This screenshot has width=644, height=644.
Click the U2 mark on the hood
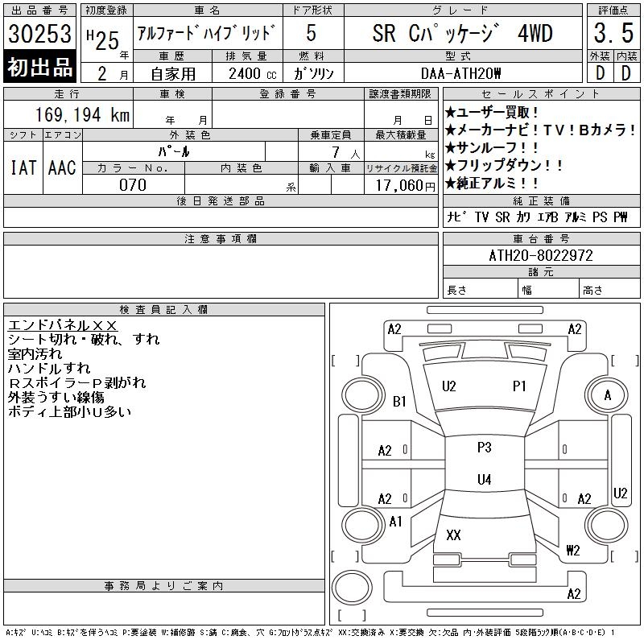pyautogui.click(x=449, y=386)
